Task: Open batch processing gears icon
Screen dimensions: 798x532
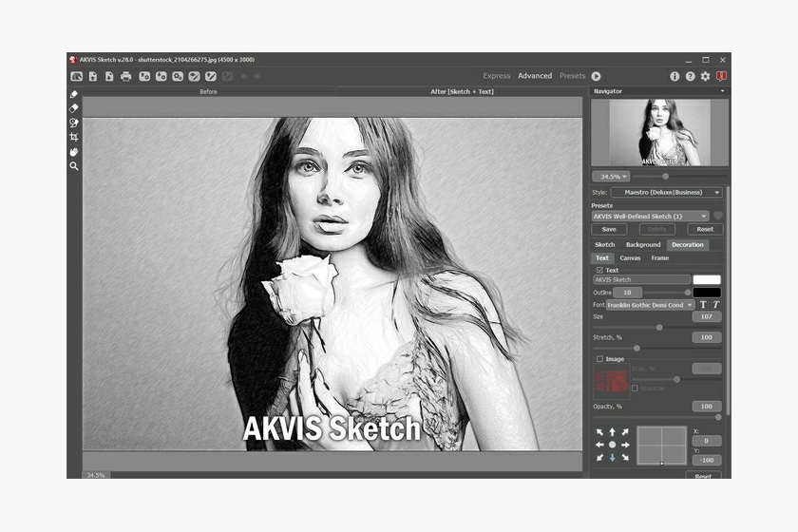Action: 178,76
